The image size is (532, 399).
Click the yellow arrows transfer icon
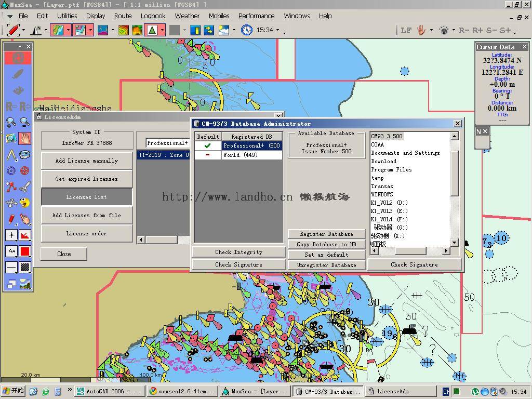tap(209, 30)
